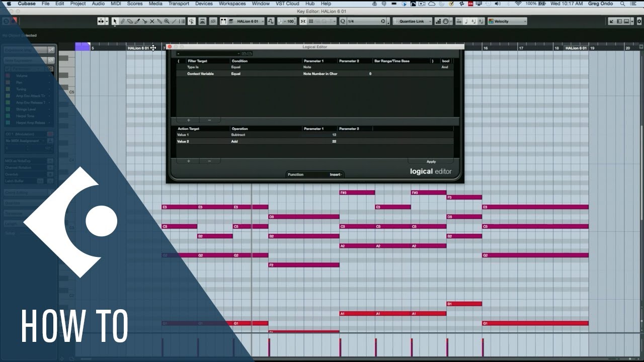Toggle Move Insert Mode
Image resolution: width=644 pixels, height=362 pixels.
[x=459, y=21]
